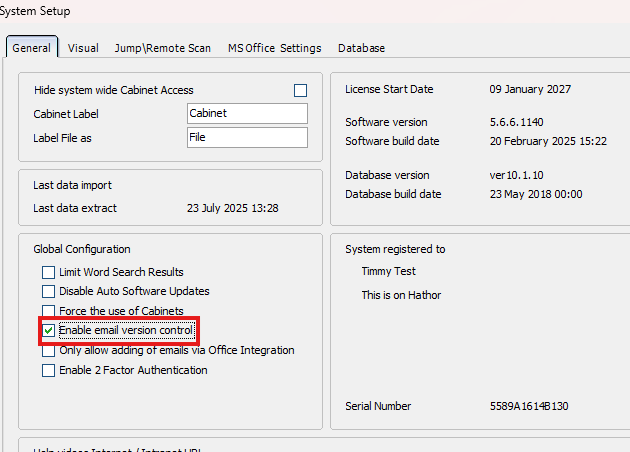Select database version ver10.1.10
Viewport: 630px width, 452px height.
[516, 175]
